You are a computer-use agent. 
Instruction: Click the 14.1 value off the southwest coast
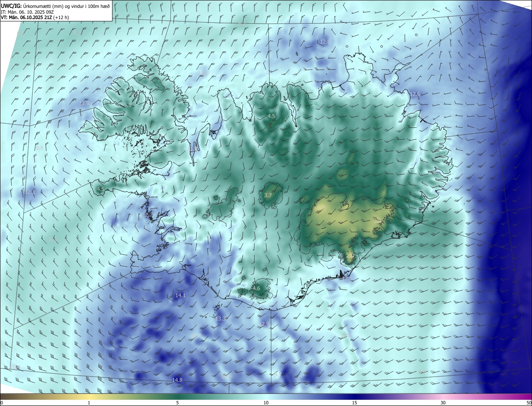[x=180, y=295]
